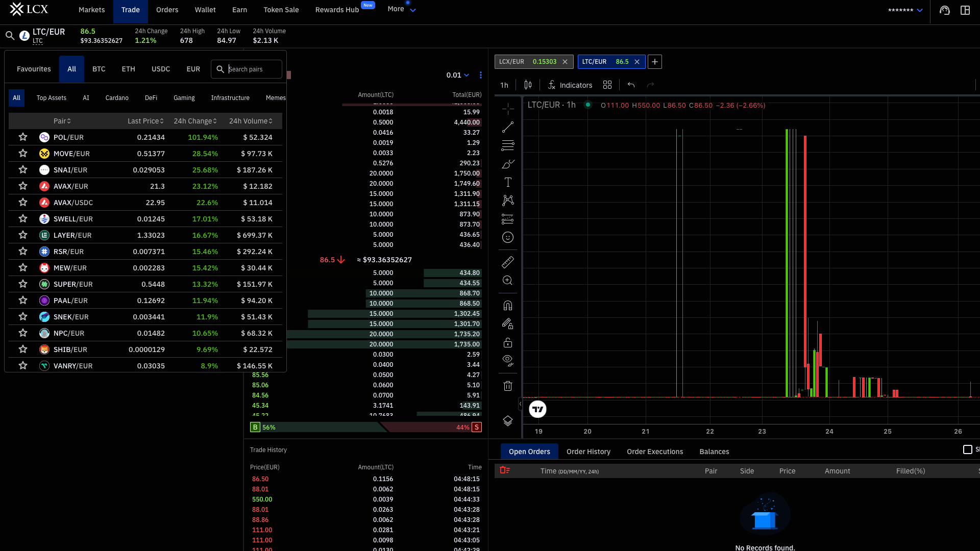Toggle stay in drawing mode
The height and width of the screenshot is (551, 980).
508,324
